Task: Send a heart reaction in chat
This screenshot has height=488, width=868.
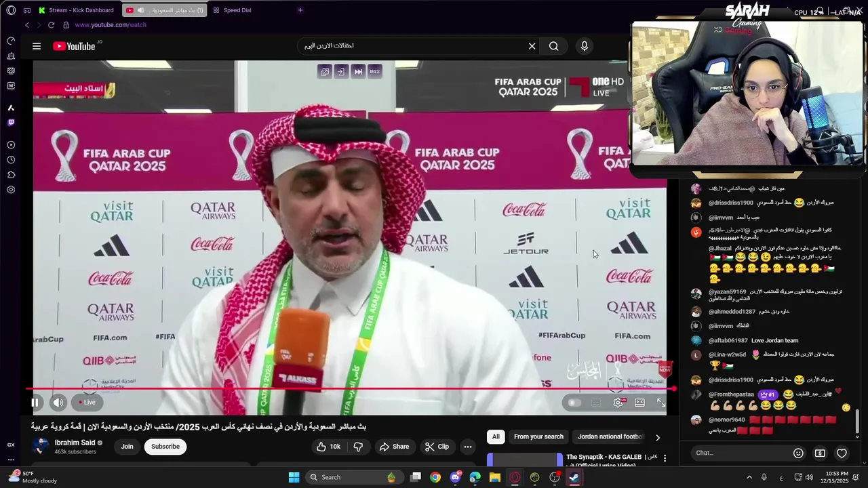Action: click(x=842, y=453)
